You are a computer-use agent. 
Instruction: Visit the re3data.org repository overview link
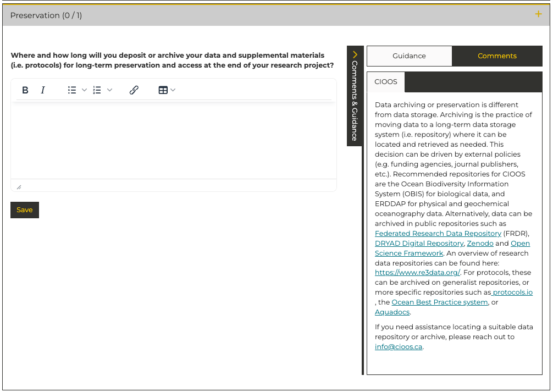point(417,272)
